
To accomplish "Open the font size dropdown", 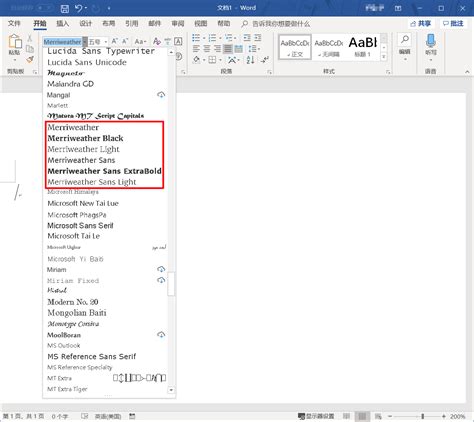I will point(106,42).
